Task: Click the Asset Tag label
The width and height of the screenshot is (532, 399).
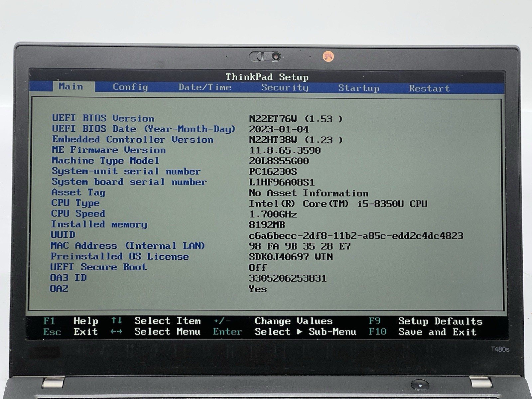Action: [x=78, y=193]
